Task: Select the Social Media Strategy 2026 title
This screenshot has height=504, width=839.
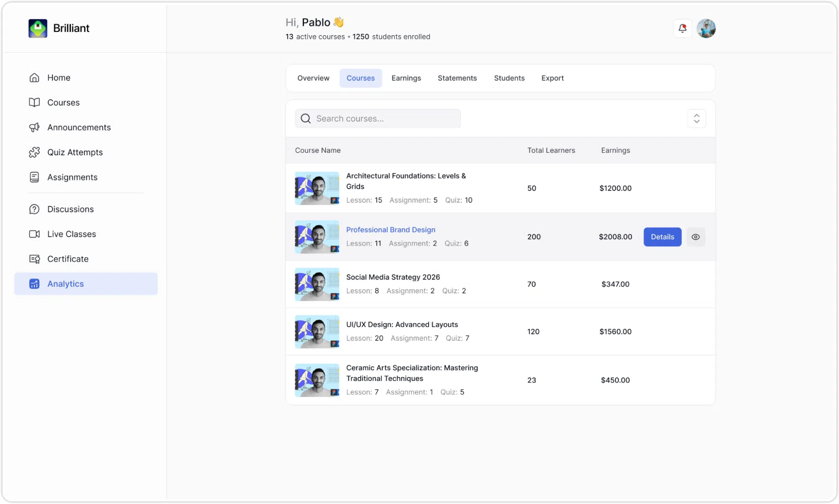Action: click(x=393, y=277)
